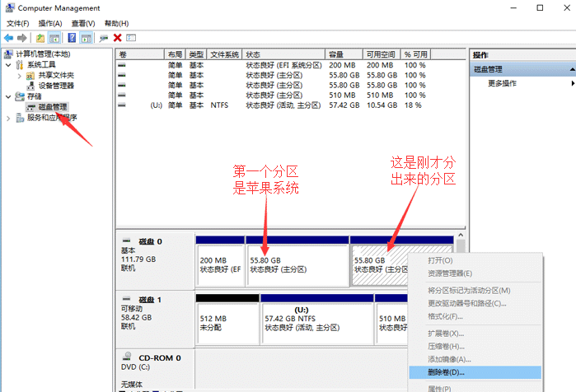576x392 pixels.
Task: Open the 查看(V) menu
Action: click(82, 23)
